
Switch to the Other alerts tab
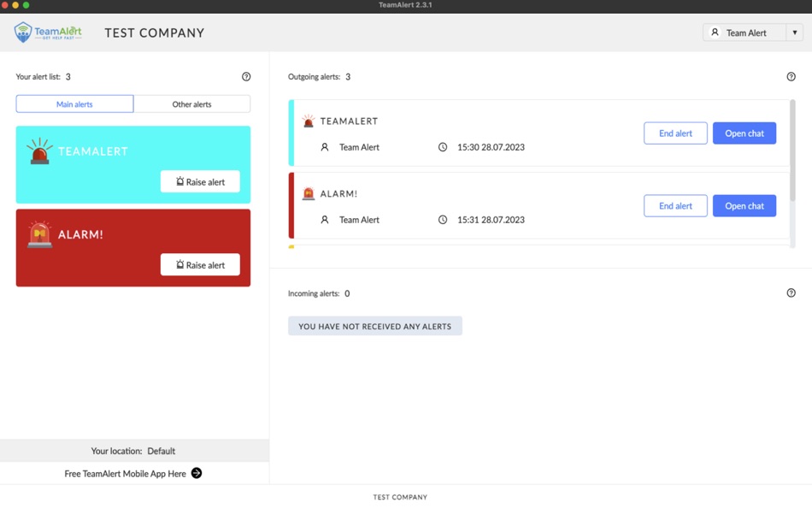pyautogui.click(x=191, y=103)
